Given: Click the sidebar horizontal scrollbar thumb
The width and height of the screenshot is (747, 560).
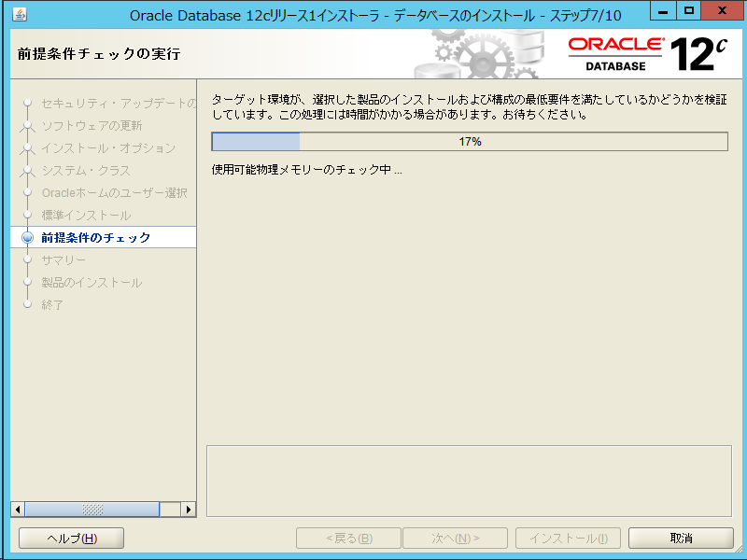Looking at the screenshot, I should coord(92,510).
